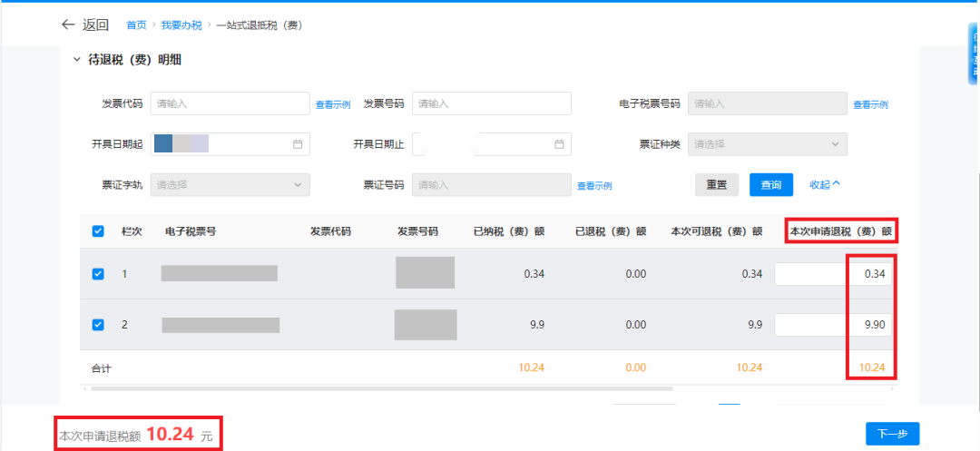Focus the 发票代码 input field

point(230,103)
